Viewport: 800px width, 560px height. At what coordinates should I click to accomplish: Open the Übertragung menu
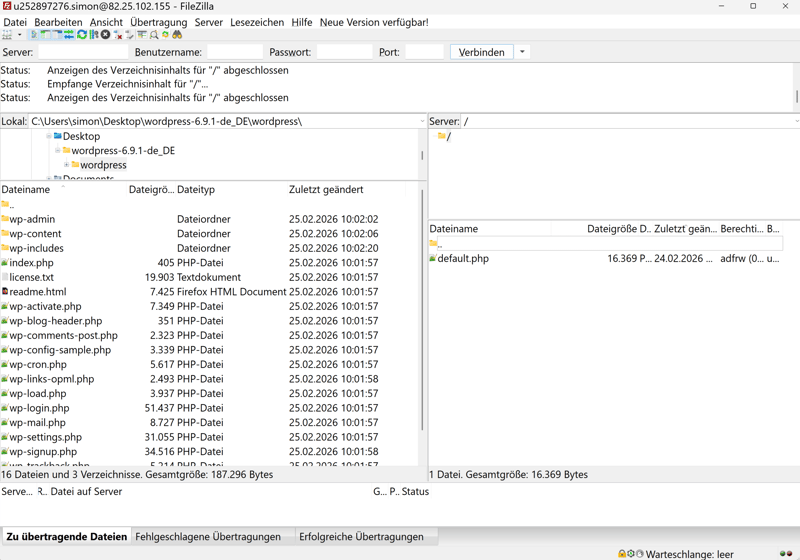[x=158, y=22]
